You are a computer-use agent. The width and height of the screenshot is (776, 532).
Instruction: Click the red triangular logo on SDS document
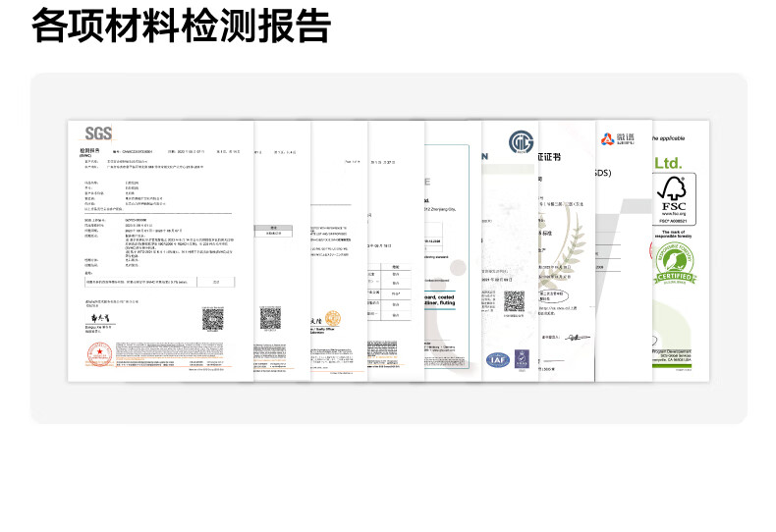pyautogui.click(x=606, y=139)
